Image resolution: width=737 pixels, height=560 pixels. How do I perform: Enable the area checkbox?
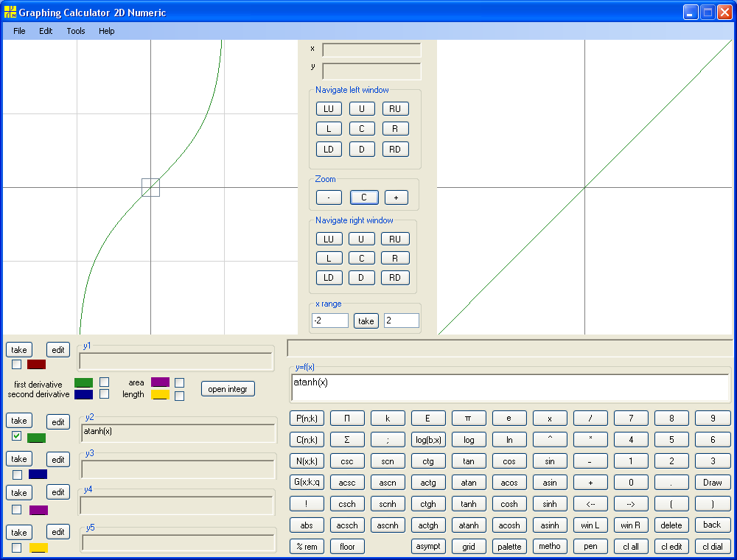tap(179, 383)
